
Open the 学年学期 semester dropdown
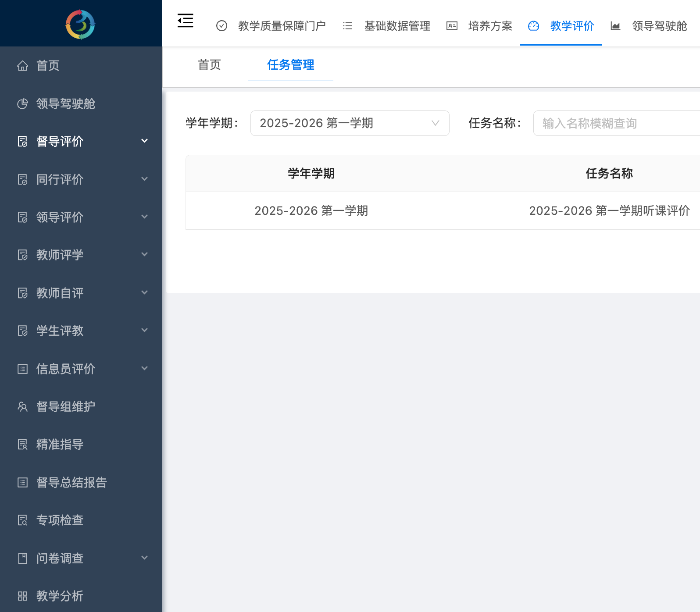(x=350, y=123)
